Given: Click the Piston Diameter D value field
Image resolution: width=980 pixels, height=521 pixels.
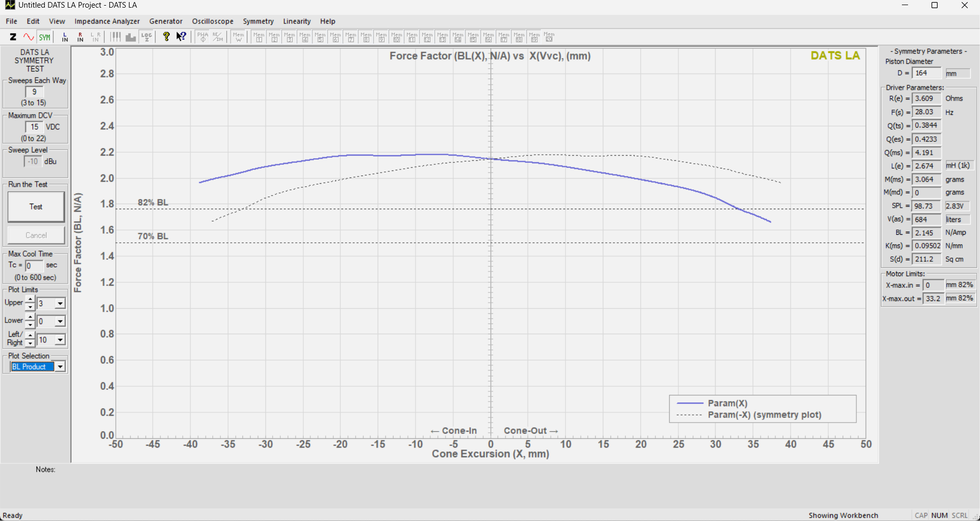Looking at the screenshot, I should [x=926, y=73].
